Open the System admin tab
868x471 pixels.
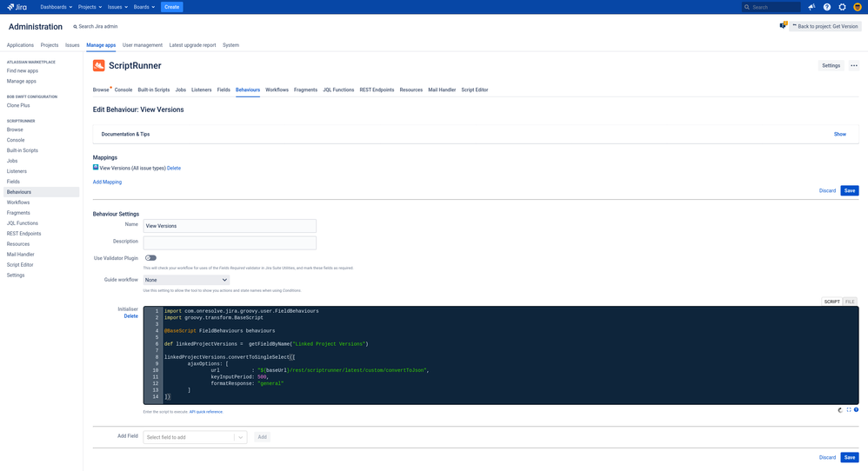[x=230, y=45]
